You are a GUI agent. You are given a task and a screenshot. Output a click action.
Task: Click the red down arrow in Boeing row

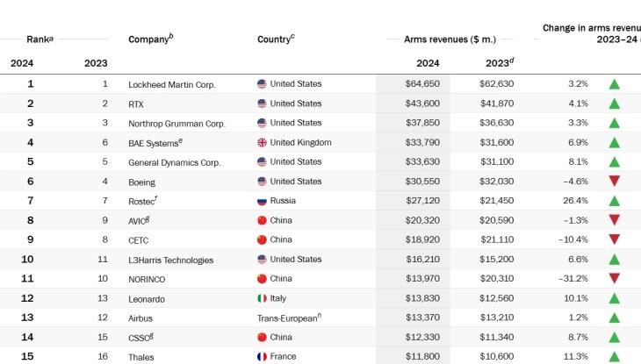tap(615, 182)
